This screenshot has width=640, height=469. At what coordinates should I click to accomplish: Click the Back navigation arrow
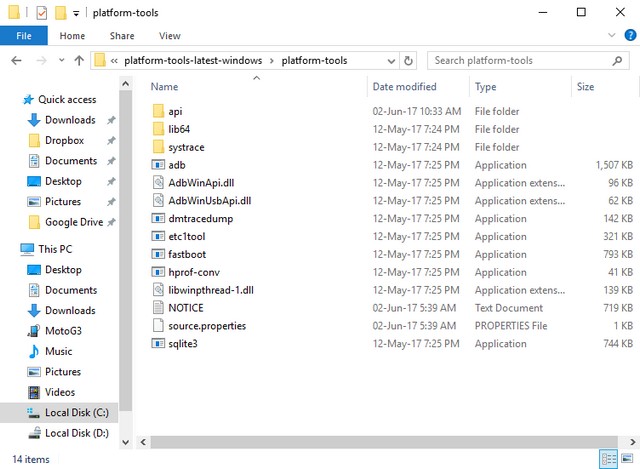click(16, 61)
